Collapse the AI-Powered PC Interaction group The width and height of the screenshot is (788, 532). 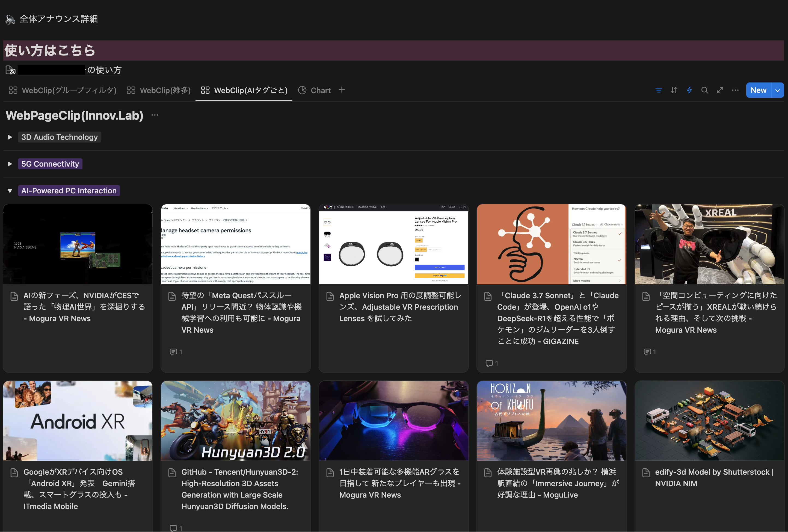[x=10, y=191]
